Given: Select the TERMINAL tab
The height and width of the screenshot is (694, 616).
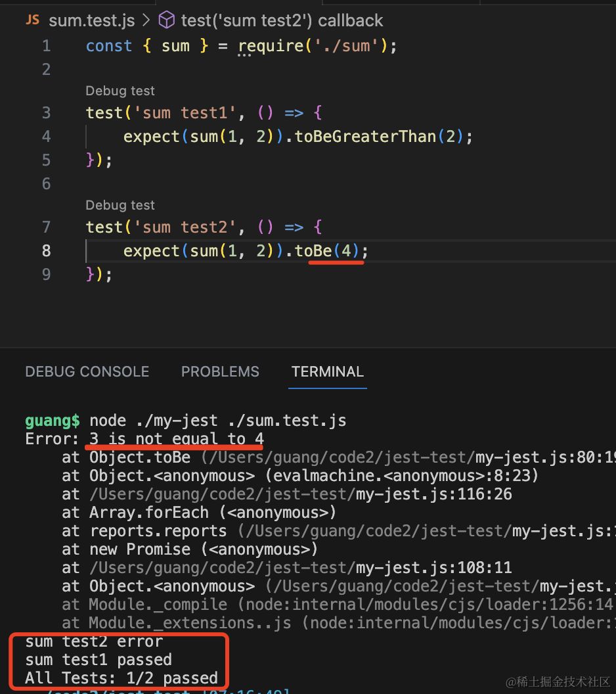Looking at the screenshot, I should [x=327, y=371].
